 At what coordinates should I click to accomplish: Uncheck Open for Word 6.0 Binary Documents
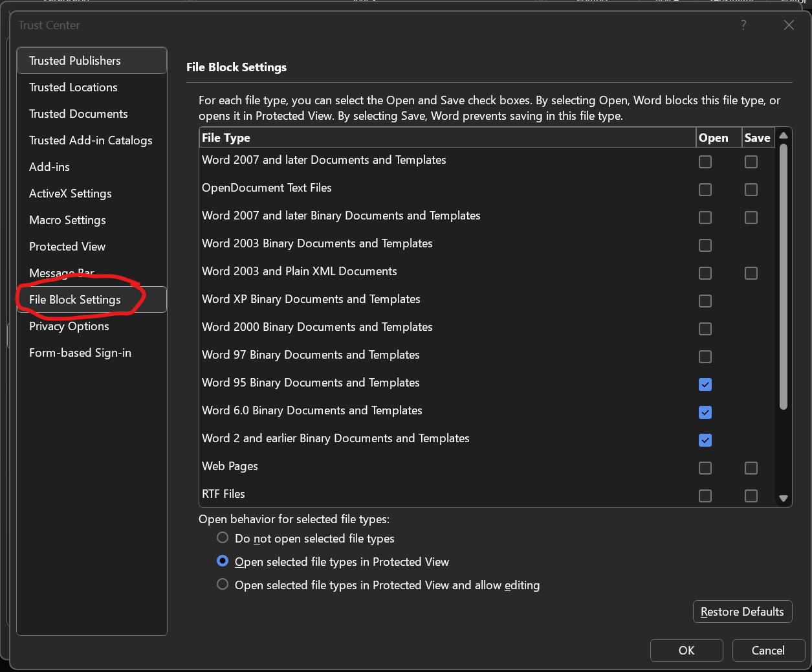click(x=705, y=412)
